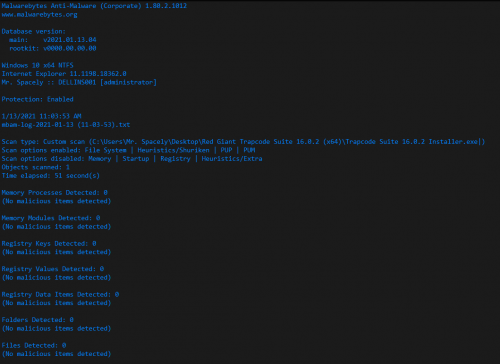This screenshot has height=364, width=500.
Task: Click the Files Detected: 0 line
Action: pyautogui.click(x=34, y=345)
